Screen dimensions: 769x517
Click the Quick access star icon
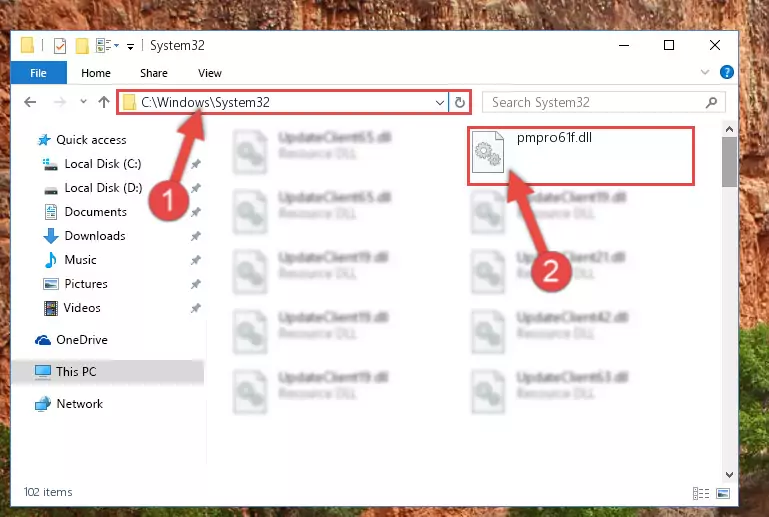click(x=44, y=140)
